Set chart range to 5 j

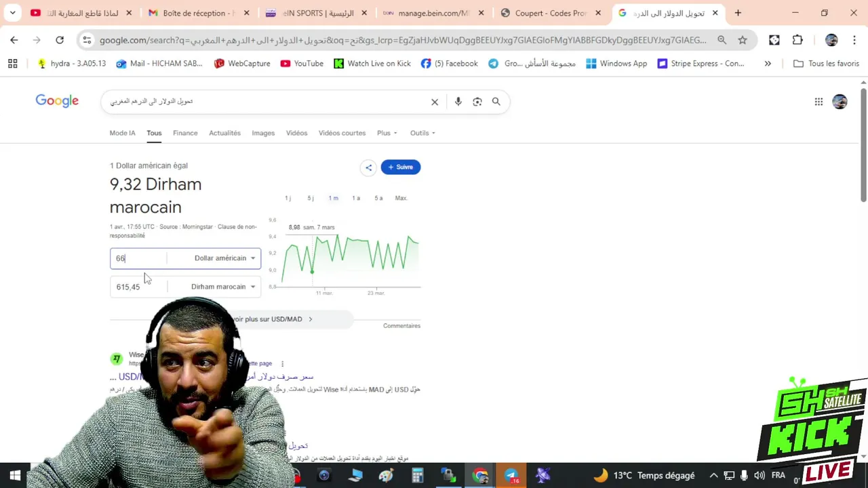point(311,198)
